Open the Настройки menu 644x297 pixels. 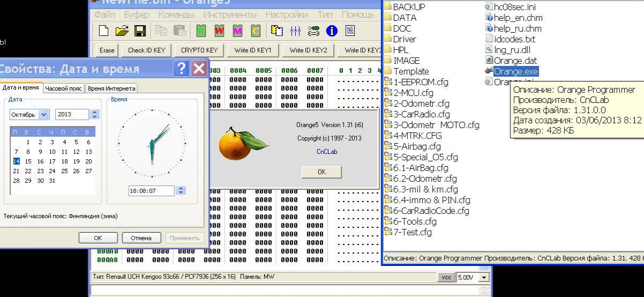coord(287,14)
